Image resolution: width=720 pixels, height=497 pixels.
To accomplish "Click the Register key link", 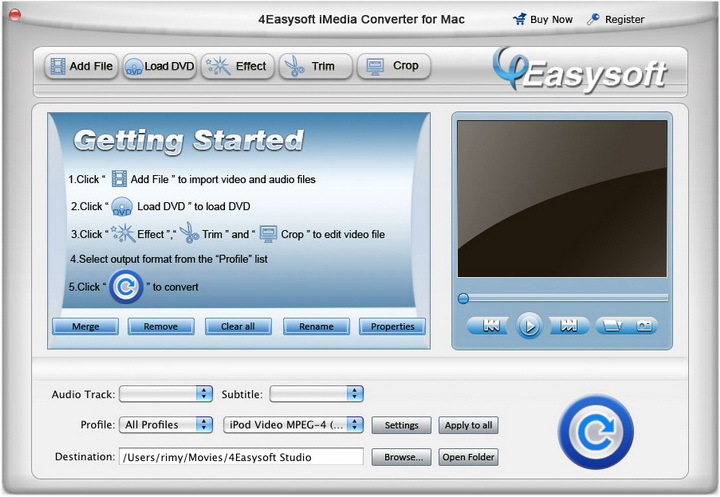I will pyautogui.click(x=616, y=19).
